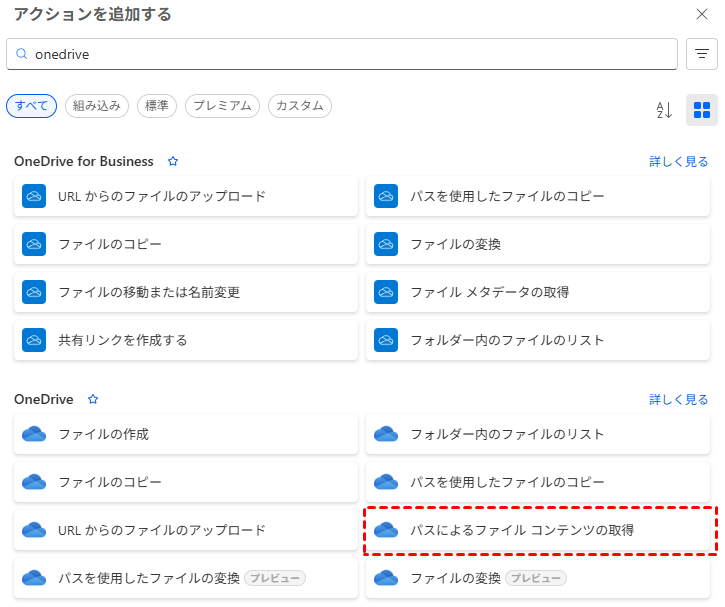This screenshot has height=607, width=725.
Task: Favorite OneDrive for Business with star
Action: coord(173,161)
